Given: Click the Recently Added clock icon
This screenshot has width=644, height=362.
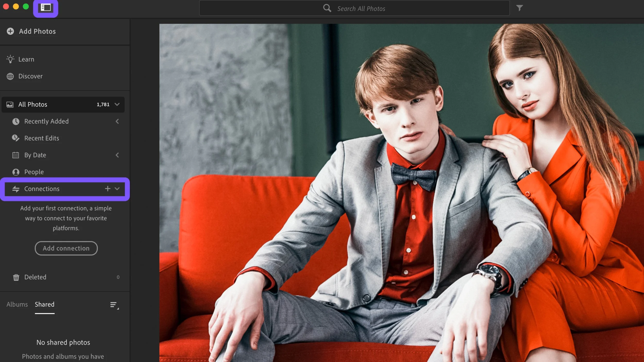Looking at the screenshot, I should [16, 121].
